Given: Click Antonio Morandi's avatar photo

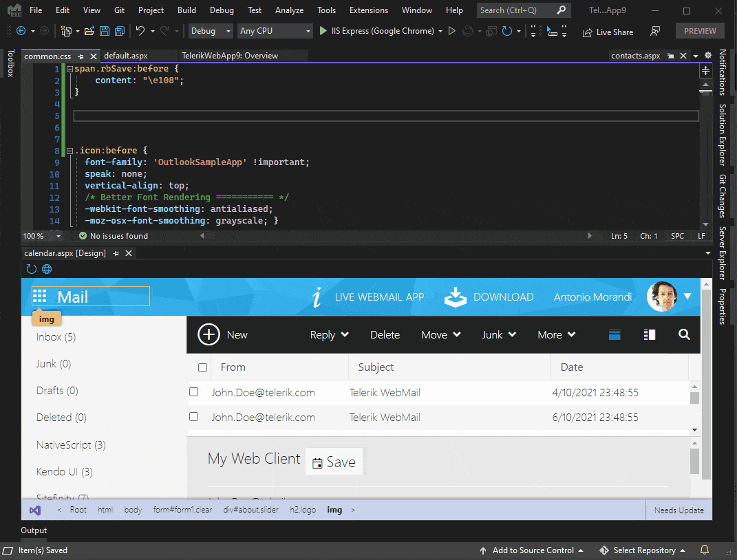Looking at the screenshot, I should (x=662, y=297).
